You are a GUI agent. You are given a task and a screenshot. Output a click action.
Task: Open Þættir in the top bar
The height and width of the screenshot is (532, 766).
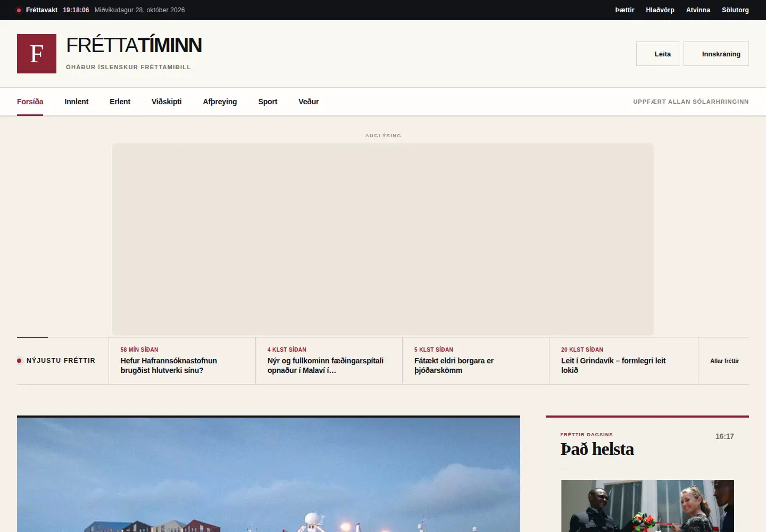coord(625,10)
